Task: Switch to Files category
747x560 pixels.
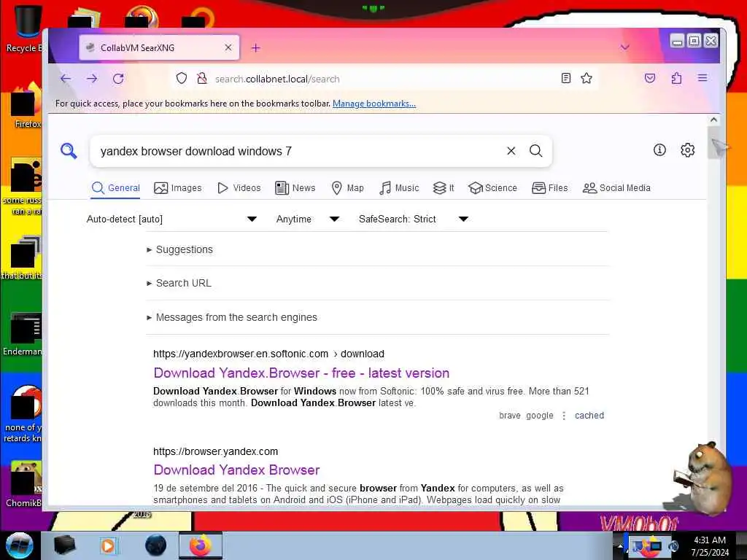Action: pyautogui.click(x=550, y=188)
